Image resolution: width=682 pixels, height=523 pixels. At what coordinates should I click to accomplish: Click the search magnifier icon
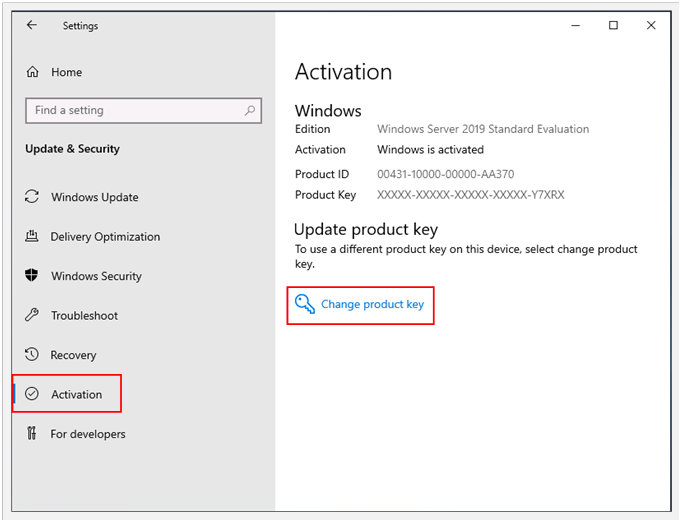(250, 111)
